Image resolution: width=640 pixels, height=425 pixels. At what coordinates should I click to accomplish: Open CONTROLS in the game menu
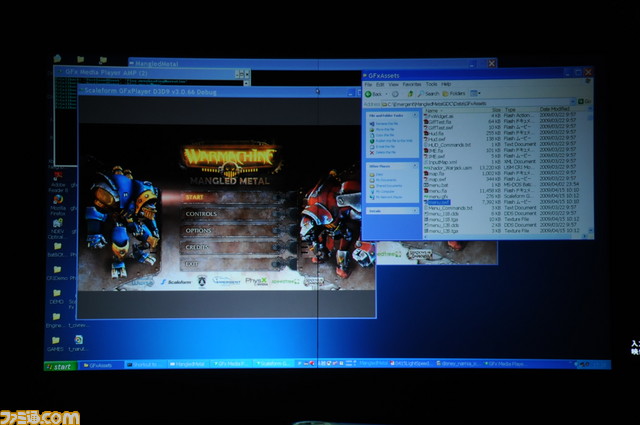[201, 214]
